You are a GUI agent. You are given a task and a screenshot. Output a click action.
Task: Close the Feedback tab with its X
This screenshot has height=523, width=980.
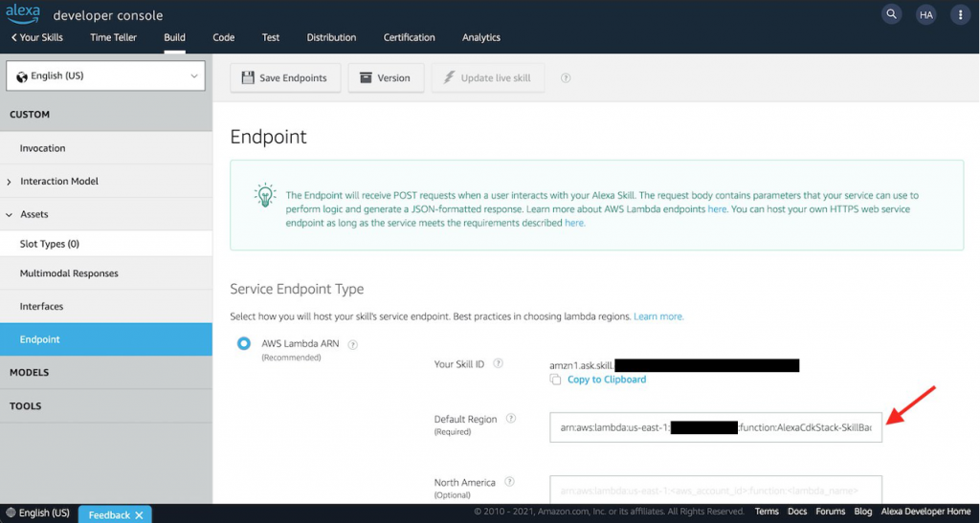[139, 515]
